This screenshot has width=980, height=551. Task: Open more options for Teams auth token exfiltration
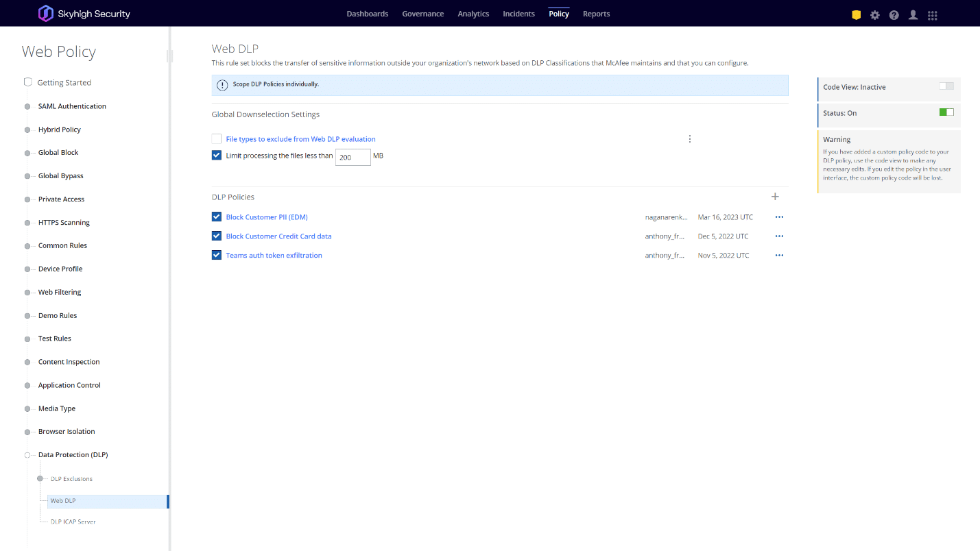click(x=779, y=256)
